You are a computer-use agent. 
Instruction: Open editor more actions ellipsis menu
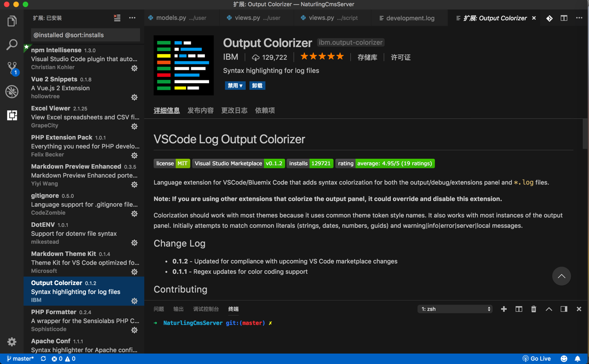coord(579,18)
